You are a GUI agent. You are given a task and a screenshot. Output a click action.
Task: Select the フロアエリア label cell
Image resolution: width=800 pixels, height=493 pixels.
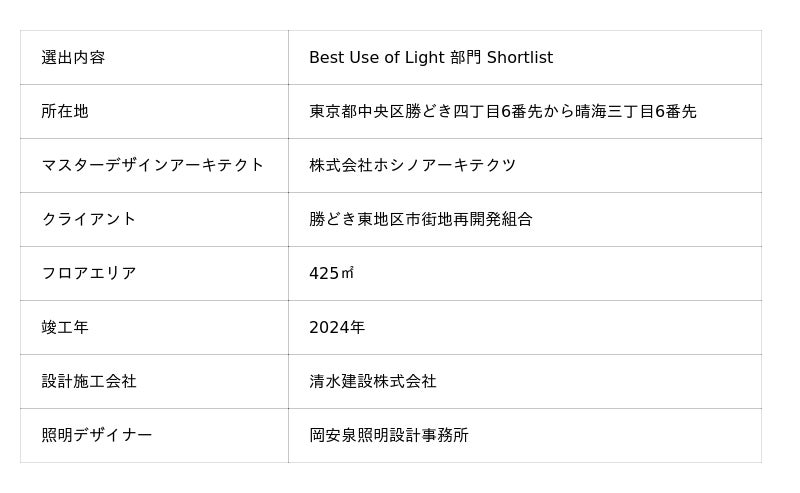(x=89, y=274)
